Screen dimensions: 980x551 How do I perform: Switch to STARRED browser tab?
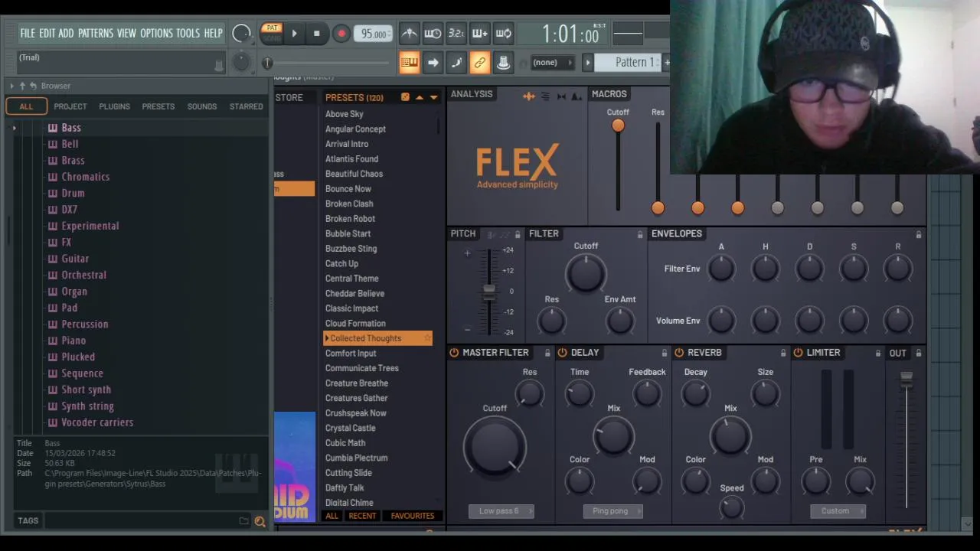tap(246, 106)
